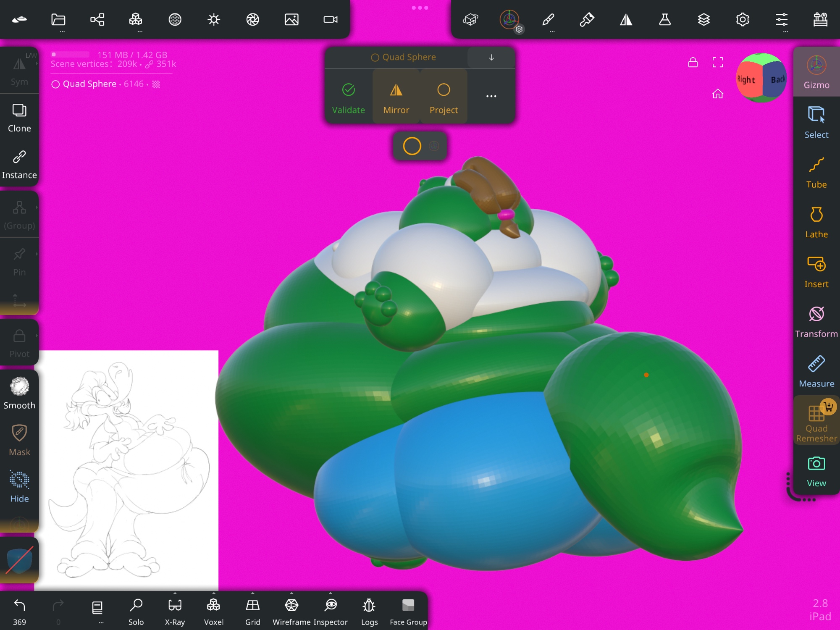Image resolution: width=840 pixels, height=630 pixels.
Task: Click the Clone button
Action: coord(19,118)
